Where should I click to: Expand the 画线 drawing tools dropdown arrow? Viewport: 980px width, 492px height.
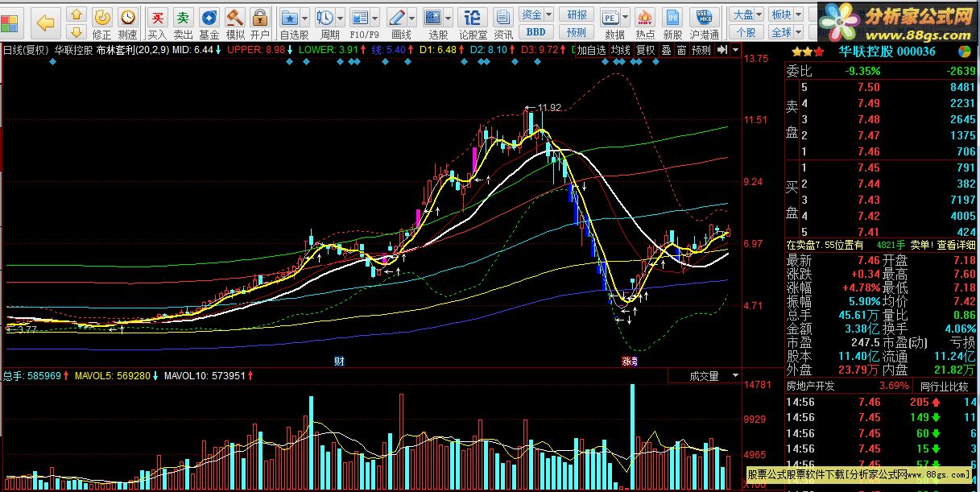(412, 17)
